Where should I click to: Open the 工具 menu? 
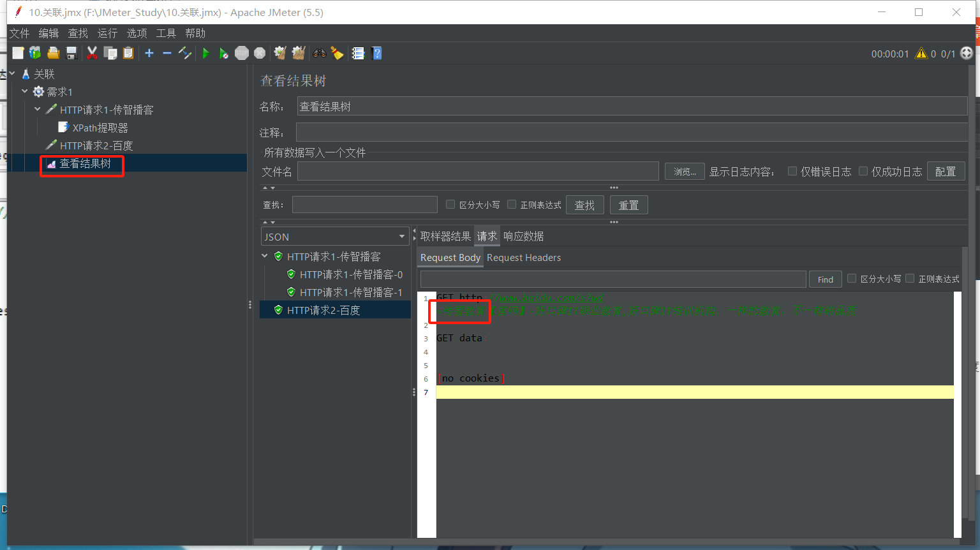click(166, 33)
